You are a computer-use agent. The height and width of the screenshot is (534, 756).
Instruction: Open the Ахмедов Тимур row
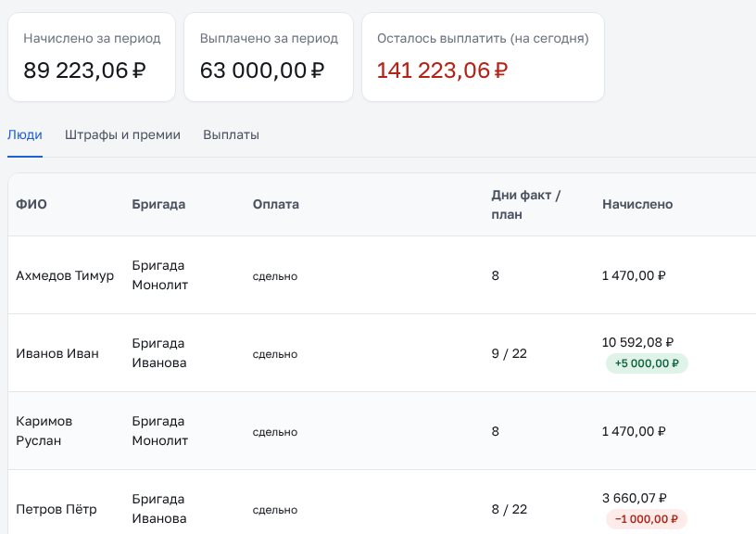pos(382,275)
